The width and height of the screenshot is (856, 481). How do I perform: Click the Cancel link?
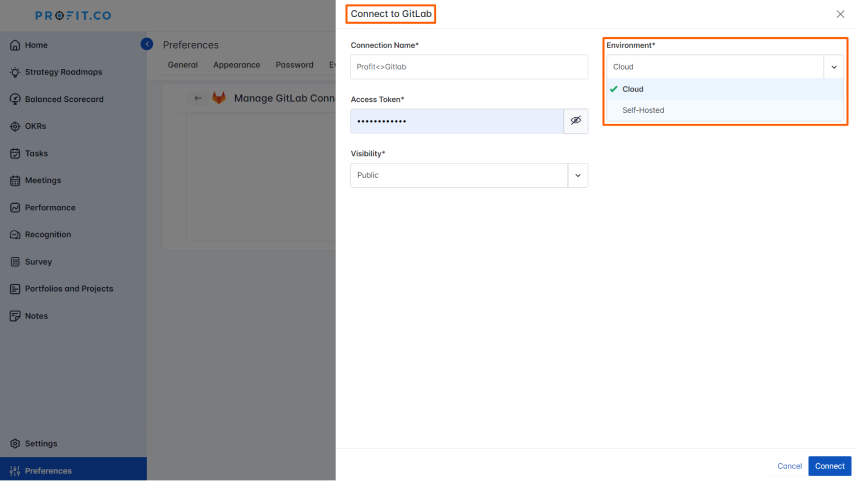[789, 466]
